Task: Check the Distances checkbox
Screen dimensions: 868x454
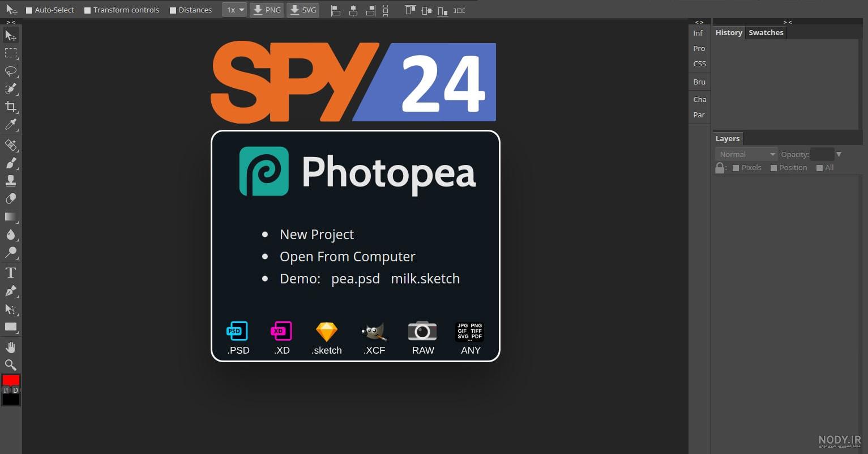Action: pyautogui.click(x=173, y=10)
